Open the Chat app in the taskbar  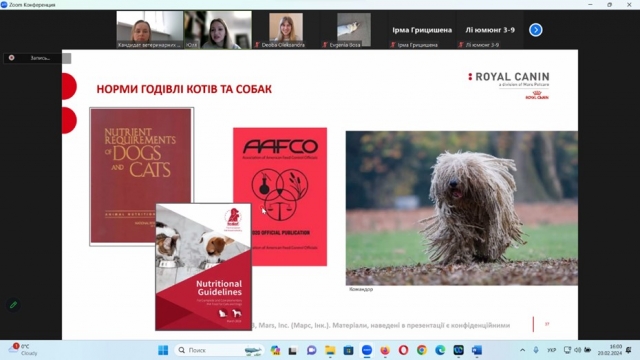pyautogui.click(x=311, y=350)
